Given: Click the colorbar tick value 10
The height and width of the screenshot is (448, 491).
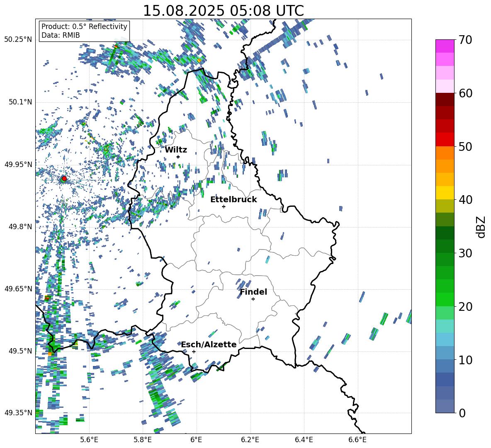Looking at the screenshot, I should point(465,360).
